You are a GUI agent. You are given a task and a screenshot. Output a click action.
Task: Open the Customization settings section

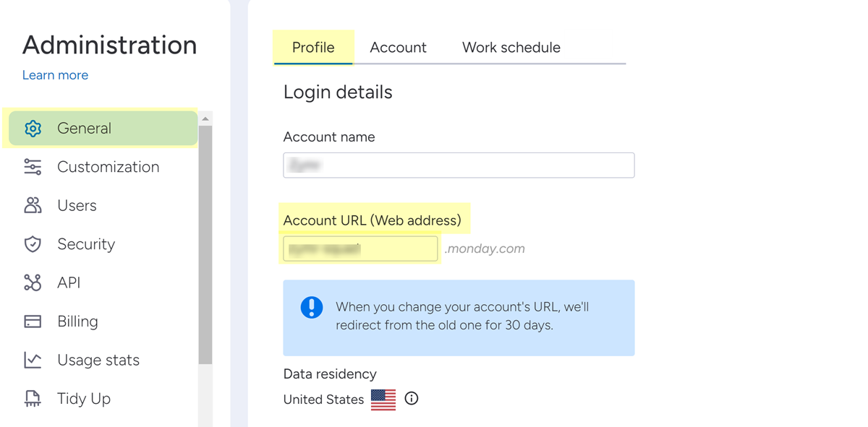click(x=108, y=167)
